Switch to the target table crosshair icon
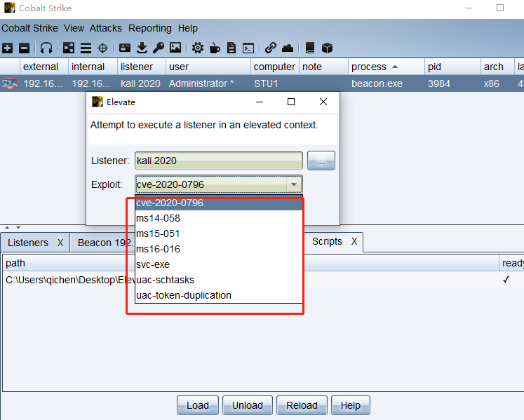The image size is (524, 420). click(x=102, y=48)
